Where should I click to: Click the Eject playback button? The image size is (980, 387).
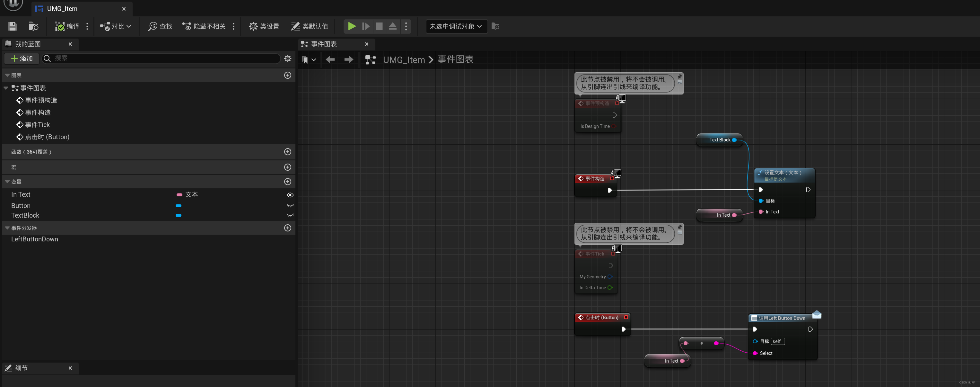pyautogui.click(x=393, y=26)
